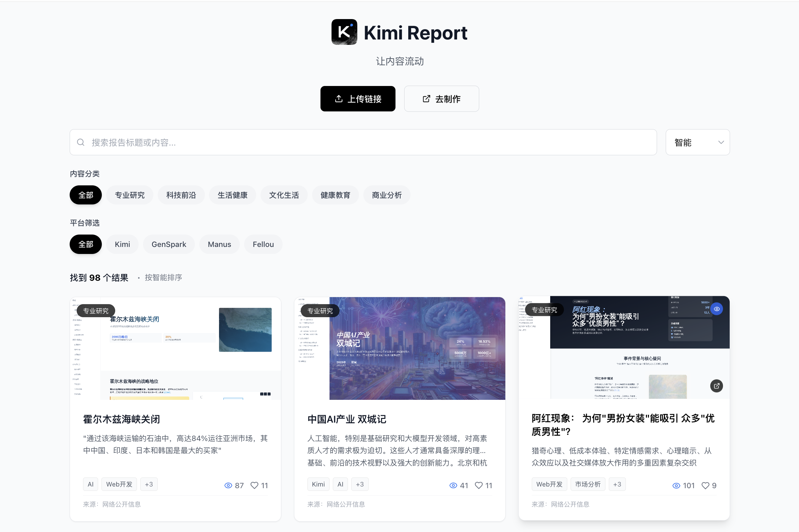The image size is (799, 532).
Task: Click 来源：网络公开信息 on 阿红现象 card
Action: tap(560, 504)
